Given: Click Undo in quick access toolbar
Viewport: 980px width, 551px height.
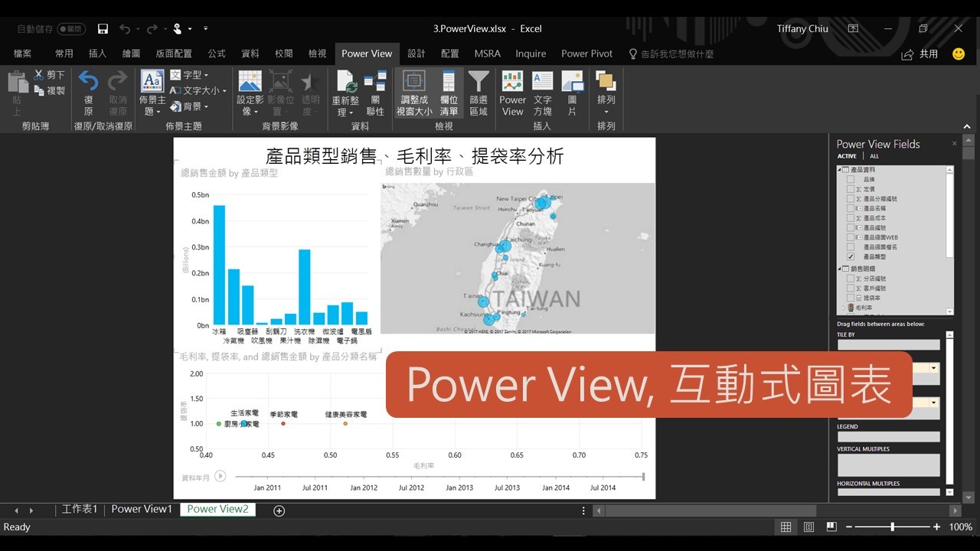Looking at the screenshot, I should [x=125, y=29].
